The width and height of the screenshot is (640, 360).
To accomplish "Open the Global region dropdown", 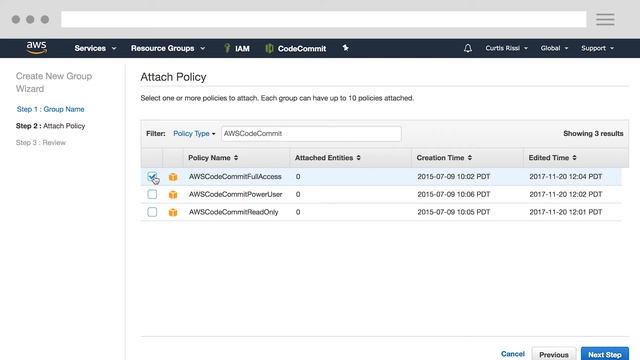I will 554,48.
